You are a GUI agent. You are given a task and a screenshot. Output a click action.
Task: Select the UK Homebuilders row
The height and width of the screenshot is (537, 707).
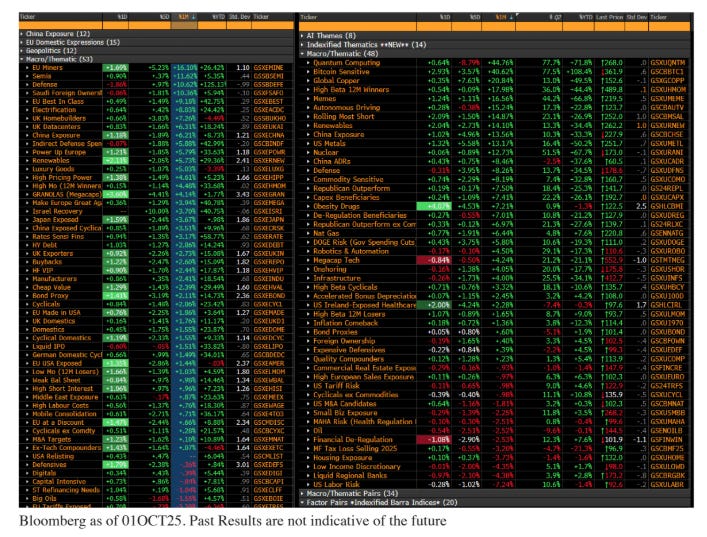click(156, 118)
